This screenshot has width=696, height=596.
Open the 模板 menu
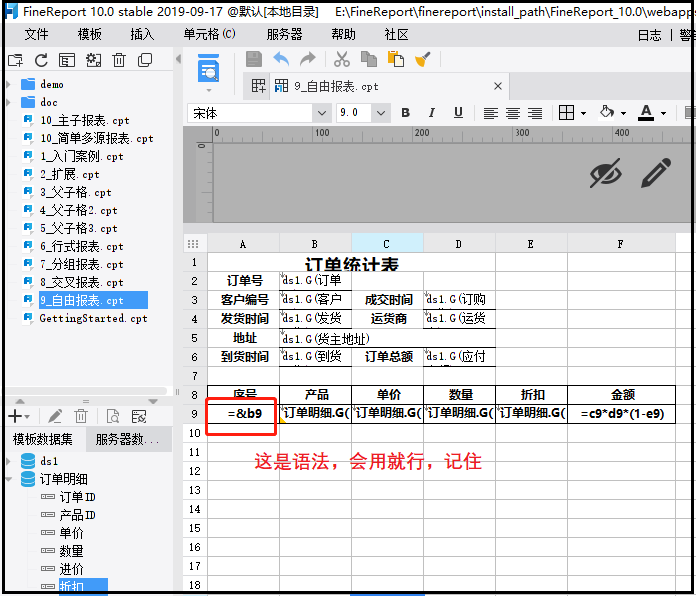(90, 34)
